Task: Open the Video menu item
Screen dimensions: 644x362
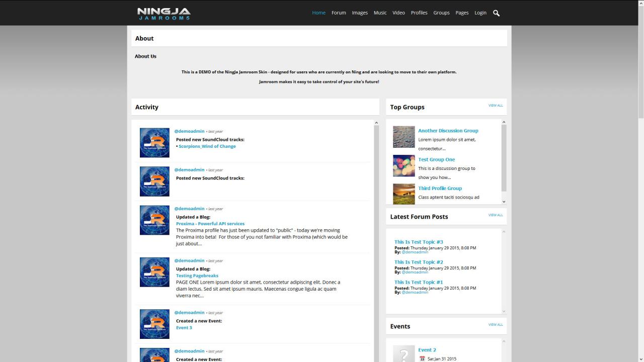Action: 398,13
